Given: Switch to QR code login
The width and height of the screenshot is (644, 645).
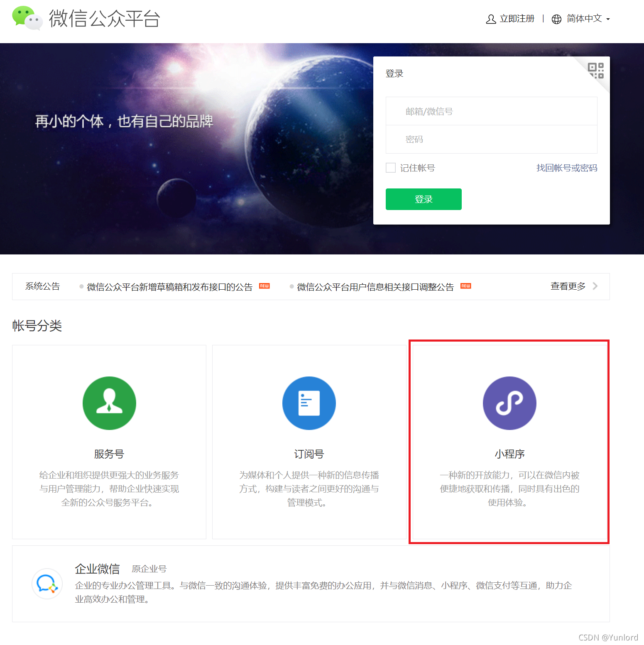Looking at the screenshot, I should (596, 70).
